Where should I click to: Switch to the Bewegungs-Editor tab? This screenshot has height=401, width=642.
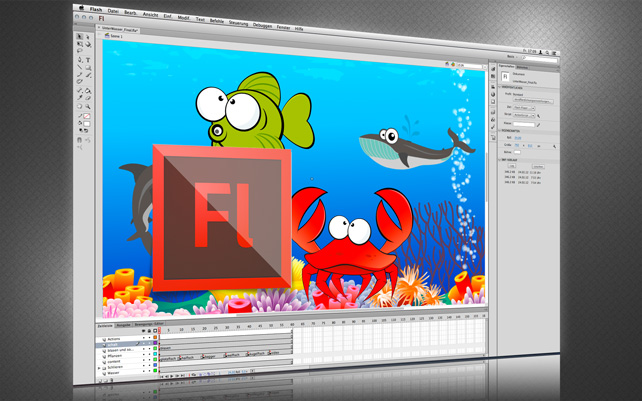(x=149, y=324)
